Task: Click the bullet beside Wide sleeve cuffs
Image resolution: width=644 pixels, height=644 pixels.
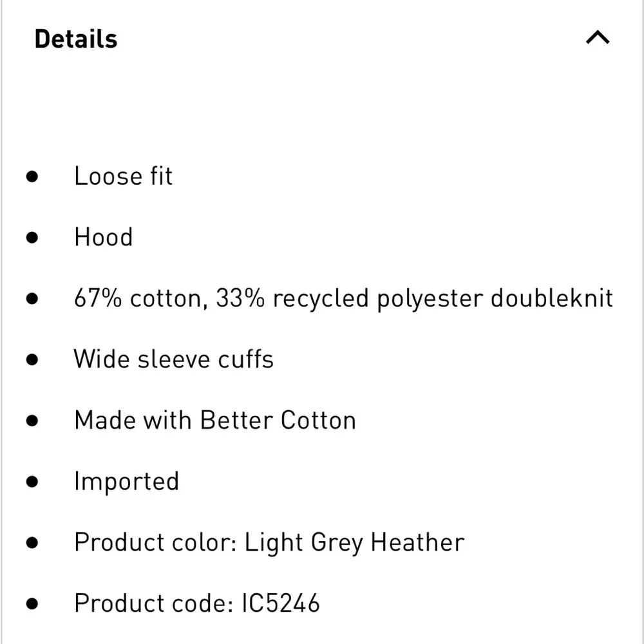Action: pyautogui.click(x=32, y=359)
